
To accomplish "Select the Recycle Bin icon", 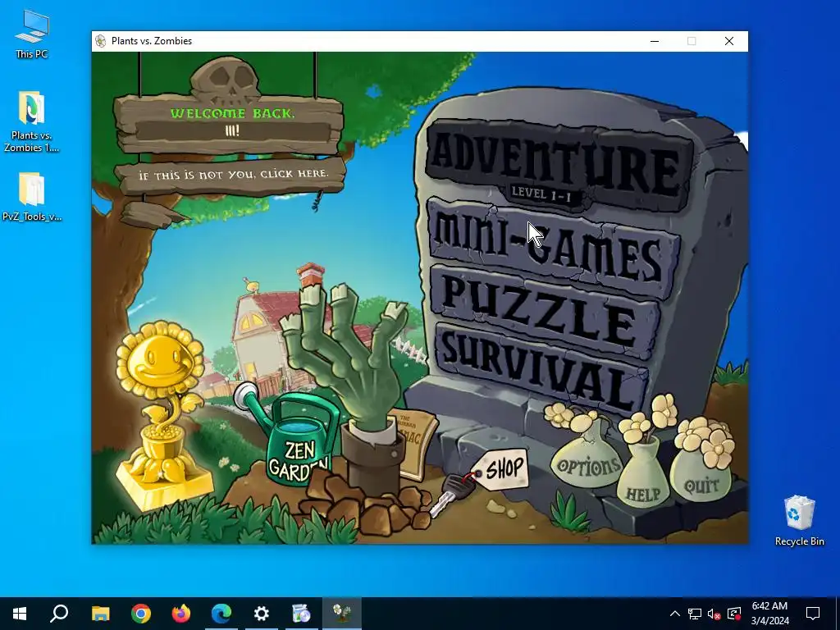I will point(799,521).
